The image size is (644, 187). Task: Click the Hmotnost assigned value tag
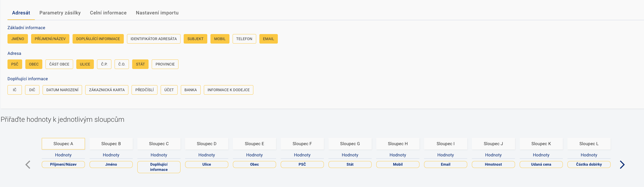click(x=493, y=164)
